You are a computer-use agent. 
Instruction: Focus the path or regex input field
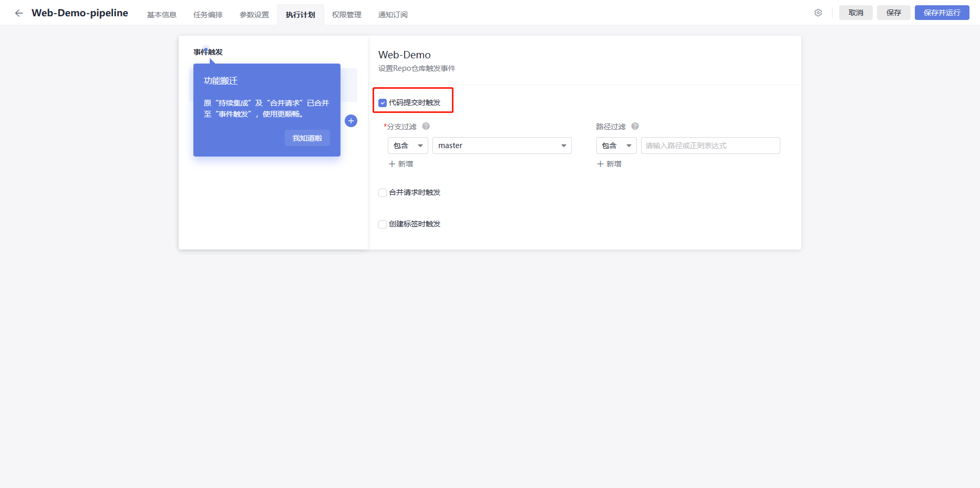point(710,146)
